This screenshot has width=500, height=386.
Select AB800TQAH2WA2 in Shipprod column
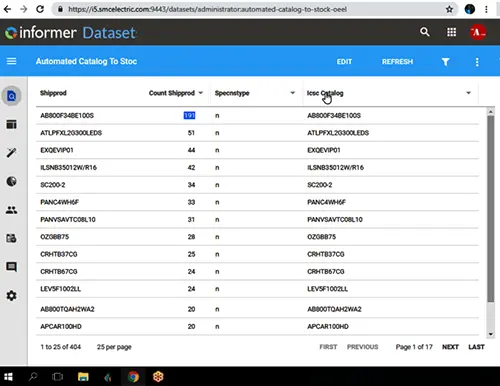[67, 309]
